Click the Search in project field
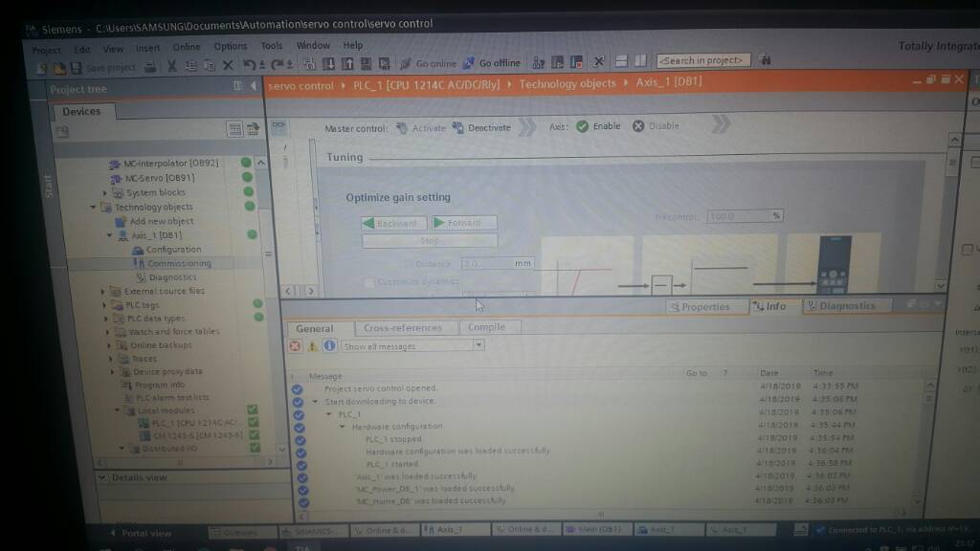The width and height of the screenshot is (980, 551). [x=702, y=60]
